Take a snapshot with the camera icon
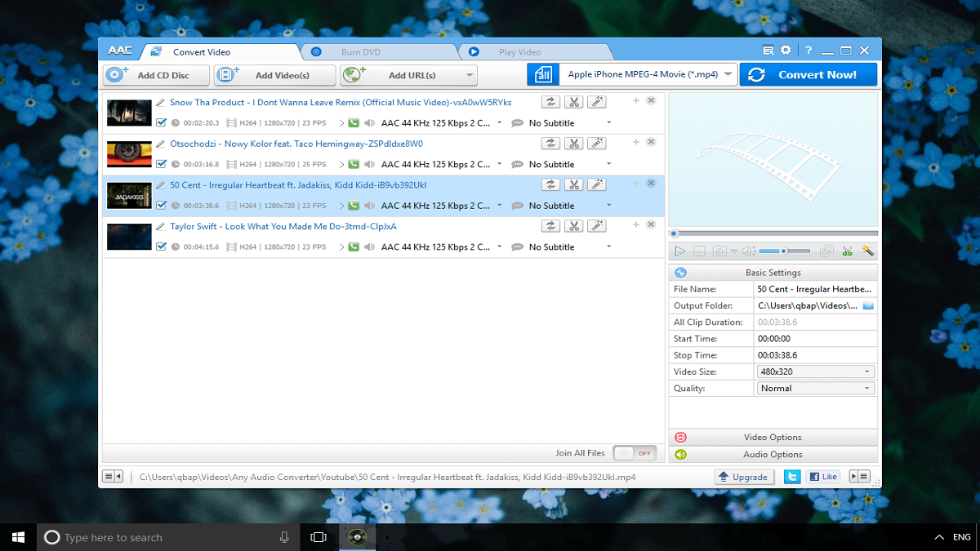980x551 pixels. pos(719,251)
